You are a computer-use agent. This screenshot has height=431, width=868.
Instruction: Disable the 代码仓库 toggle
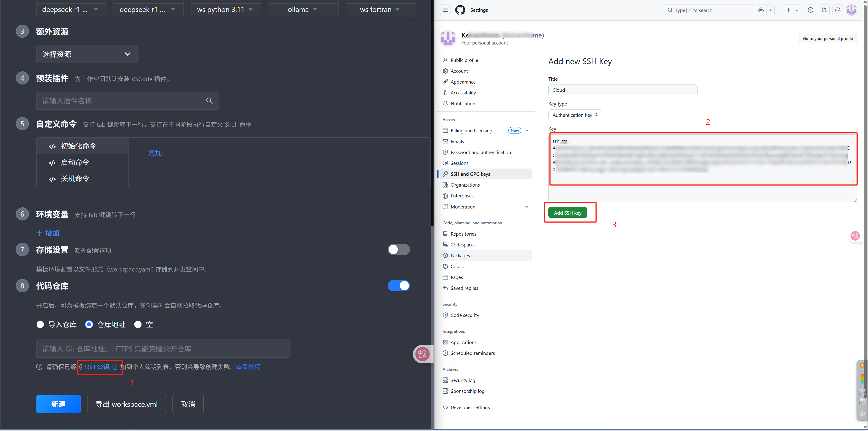[398, 286]
